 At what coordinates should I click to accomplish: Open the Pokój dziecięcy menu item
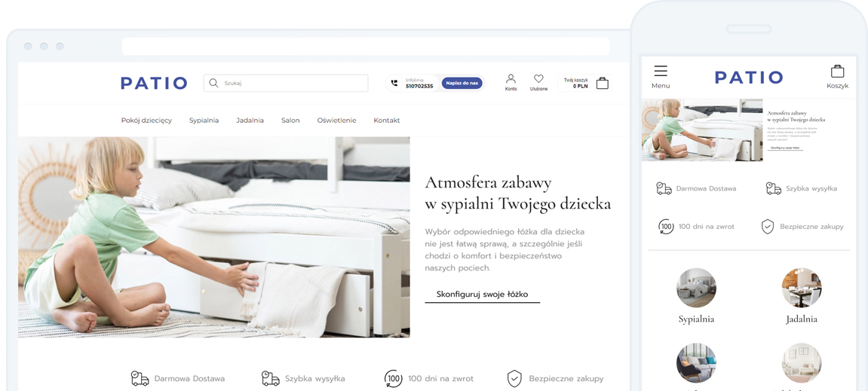coord(146,121)
